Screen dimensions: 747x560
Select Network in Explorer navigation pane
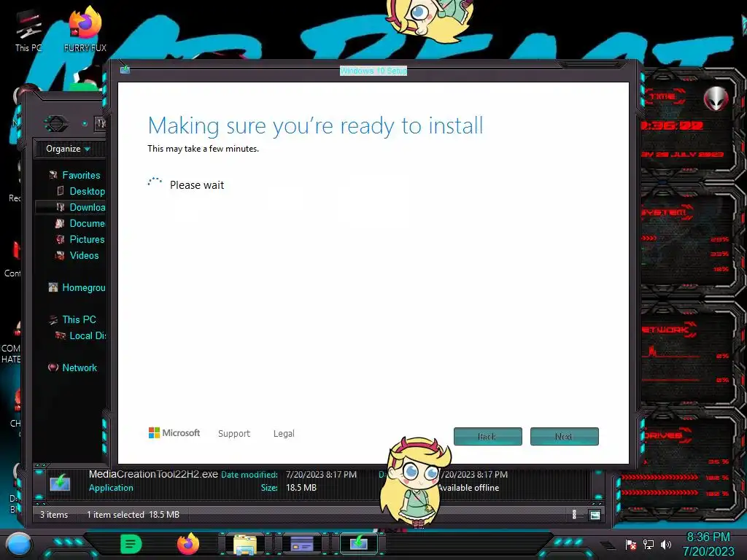click(79, 367)
